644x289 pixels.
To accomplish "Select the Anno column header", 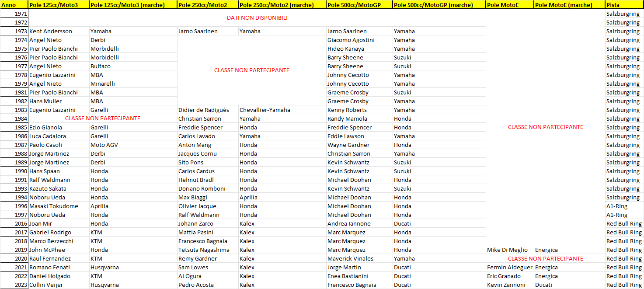I will pyautogui.click(x=14, y=5).
